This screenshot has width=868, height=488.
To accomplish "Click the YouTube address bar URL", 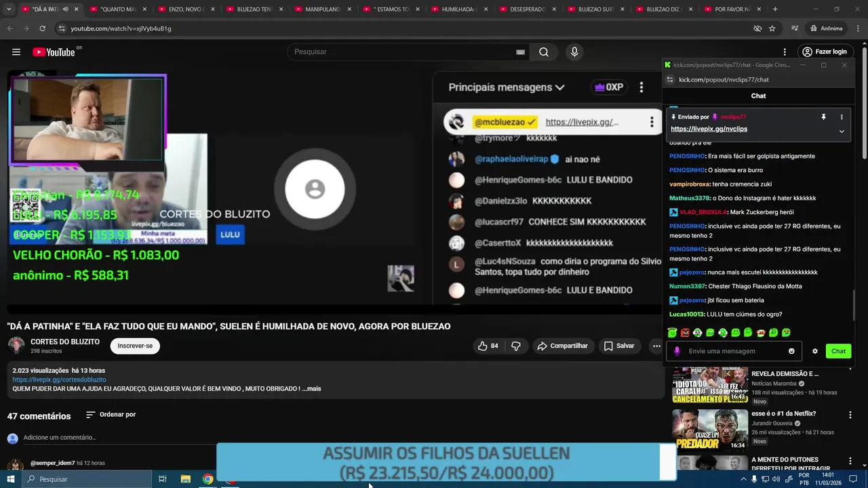I will click(x=121, y=28).
